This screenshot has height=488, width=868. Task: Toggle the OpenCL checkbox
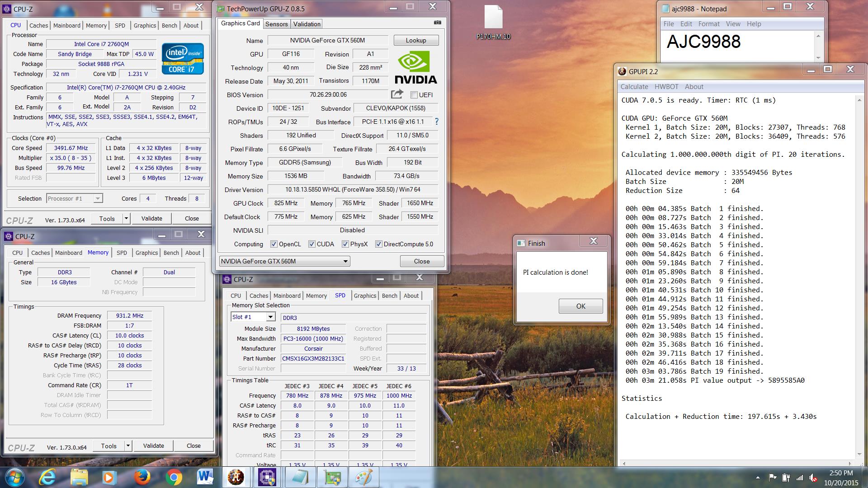coord(274,244)
